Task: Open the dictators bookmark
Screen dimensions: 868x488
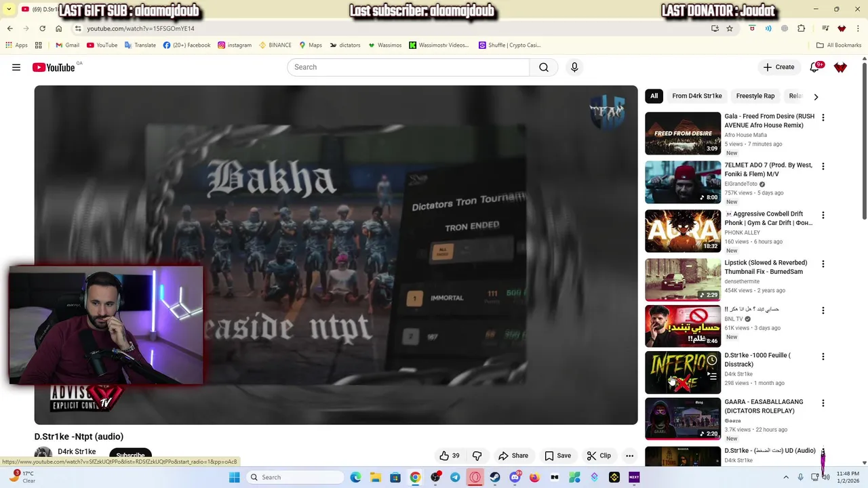Action: pos(345,45)
